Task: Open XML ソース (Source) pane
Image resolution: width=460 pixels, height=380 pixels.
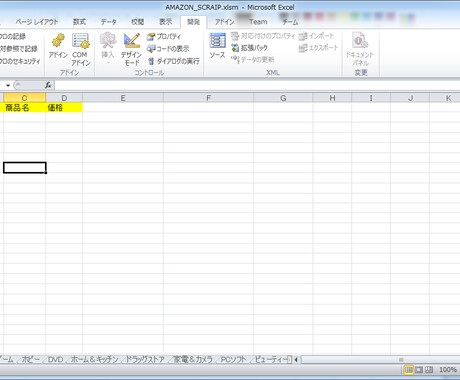Action: 217,46
